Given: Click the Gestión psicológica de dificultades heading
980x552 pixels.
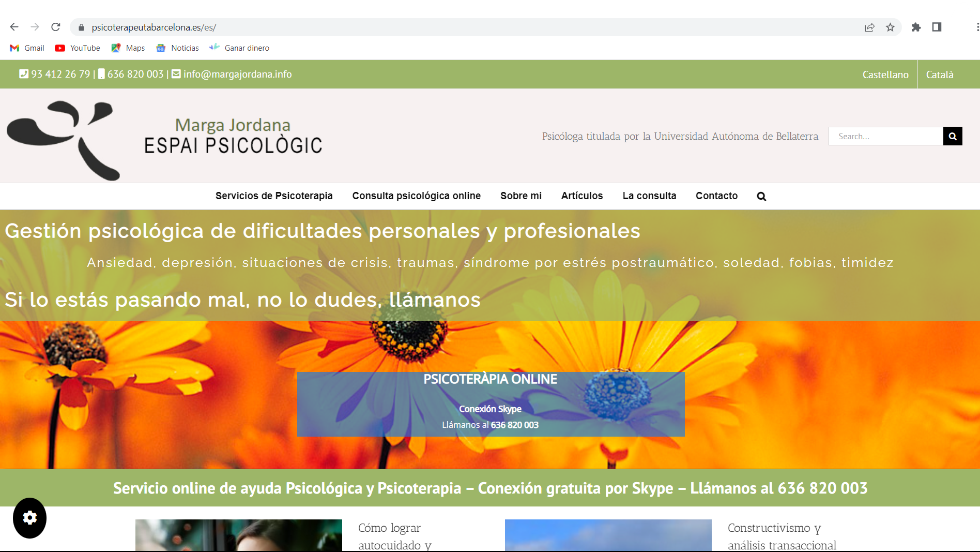Looking at the screenshot, I should point(323,231).
